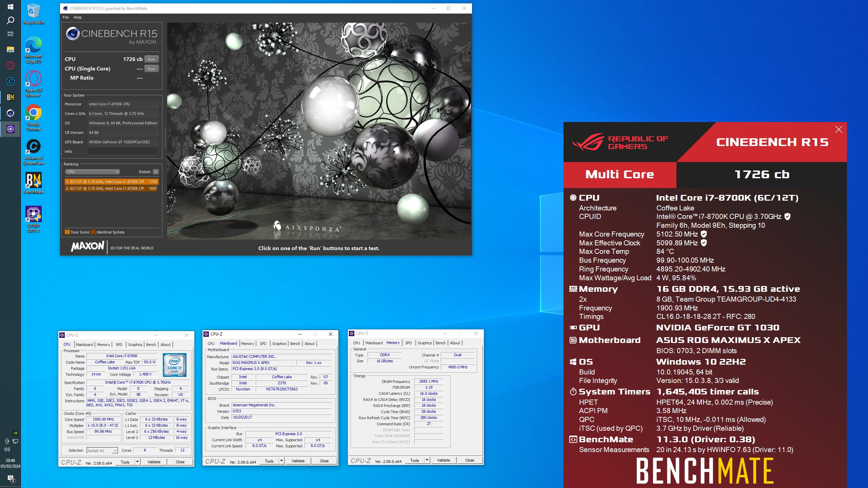Image resolution: width=868 pixels, height=488 pixels.
Task: Click the Cinebench processor field Intel Core i7-8700K
Action: 123,104
